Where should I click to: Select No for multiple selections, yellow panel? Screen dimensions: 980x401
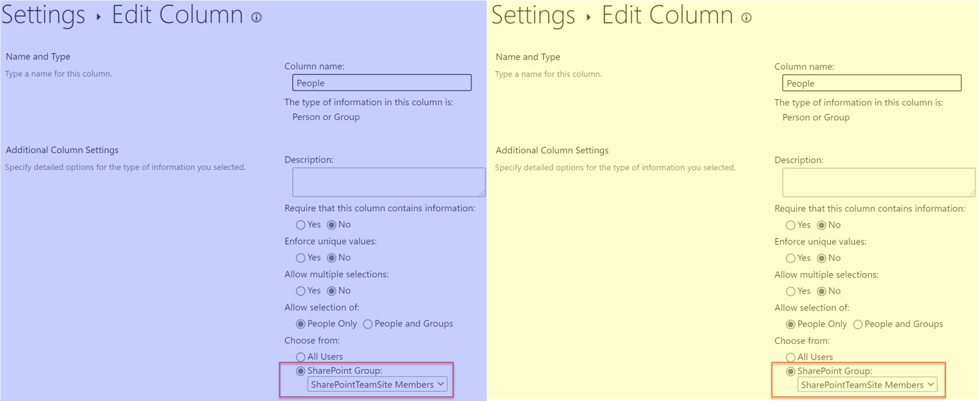click(x=822, y=291)
